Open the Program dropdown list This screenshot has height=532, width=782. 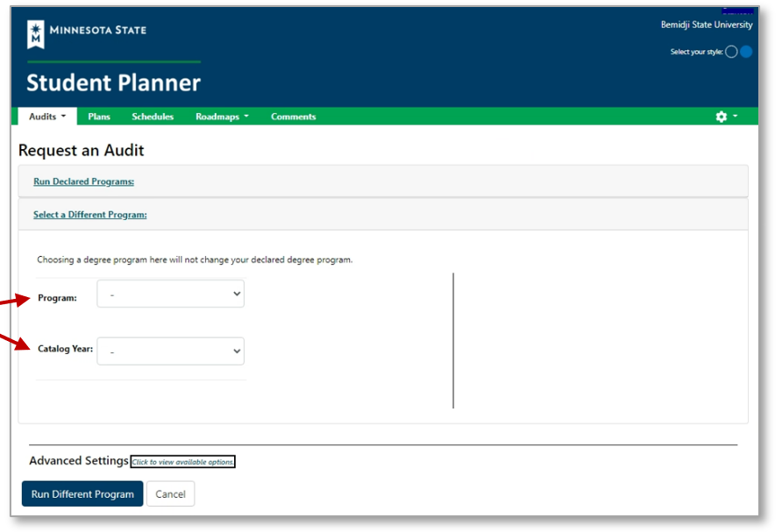tap(171, 294)
